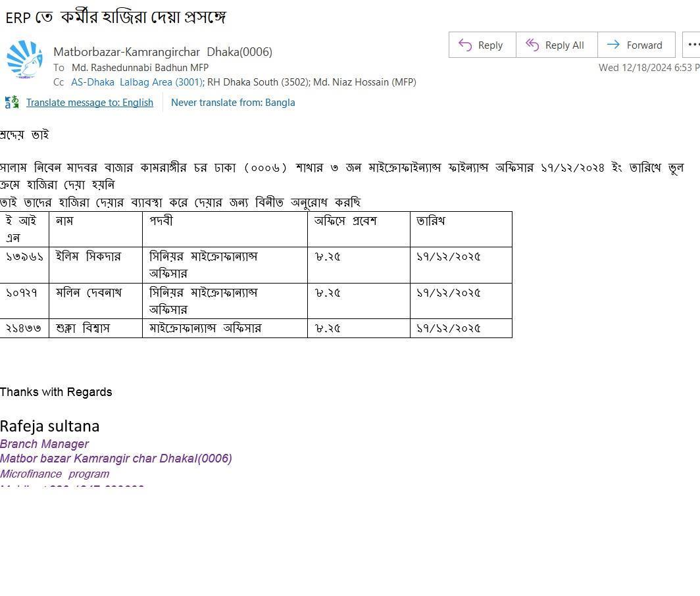Open the more actions ellipsis menu
Image resolution: width=700 pixels, height=596 pixels.
point(691,45)
